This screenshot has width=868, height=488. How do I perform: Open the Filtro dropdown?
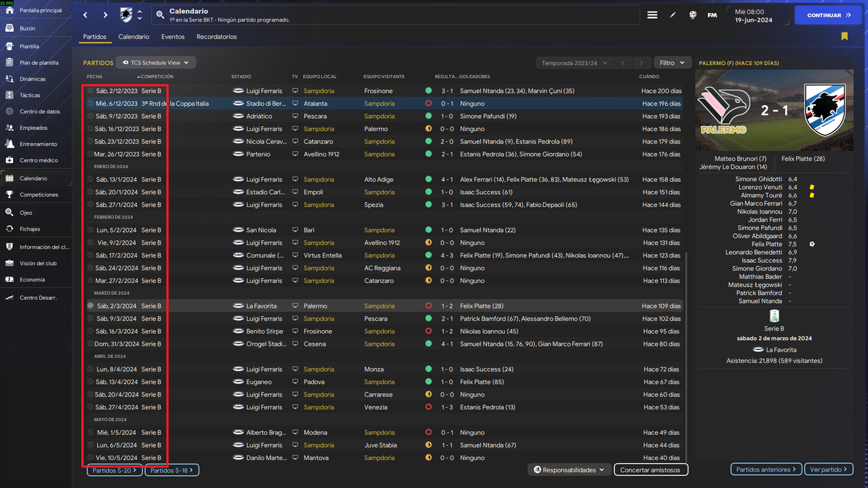coord(673,63)
